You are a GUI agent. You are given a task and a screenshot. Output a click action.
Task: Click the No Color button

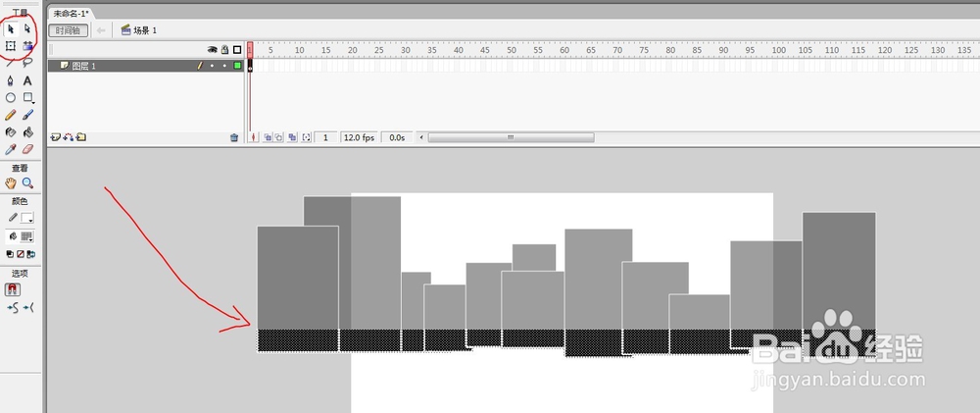pos(20,254)
